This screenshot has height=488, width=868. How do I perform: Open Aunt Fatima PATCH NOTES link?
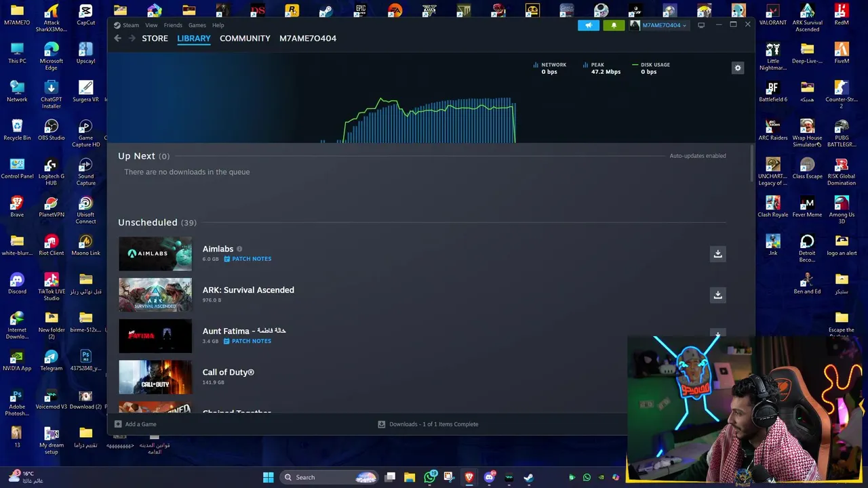click(x=248, y=341)
